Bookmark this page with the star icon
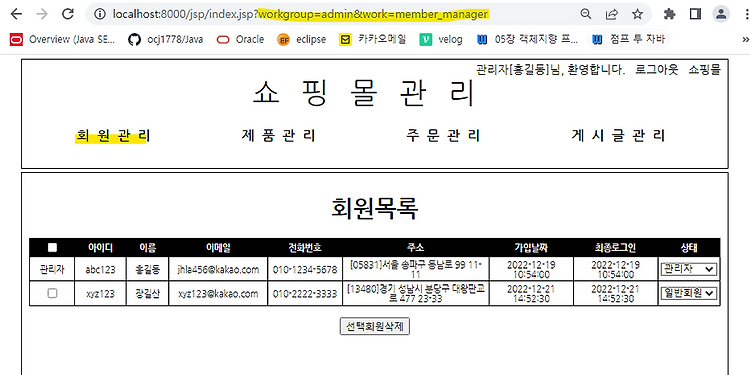750x375 pixels. 637,14
